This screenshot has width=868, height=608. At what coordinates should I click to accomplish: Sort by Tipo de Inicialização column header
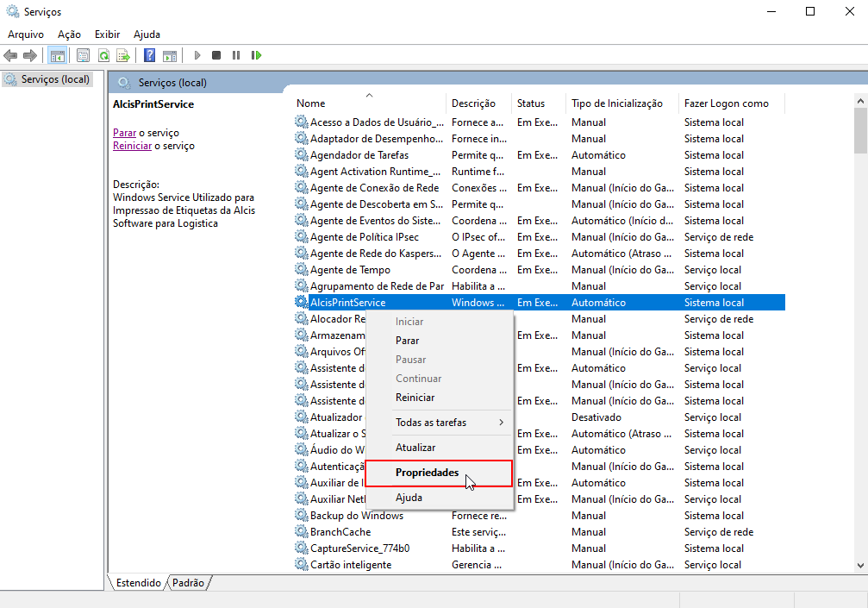tap(622, 103)
